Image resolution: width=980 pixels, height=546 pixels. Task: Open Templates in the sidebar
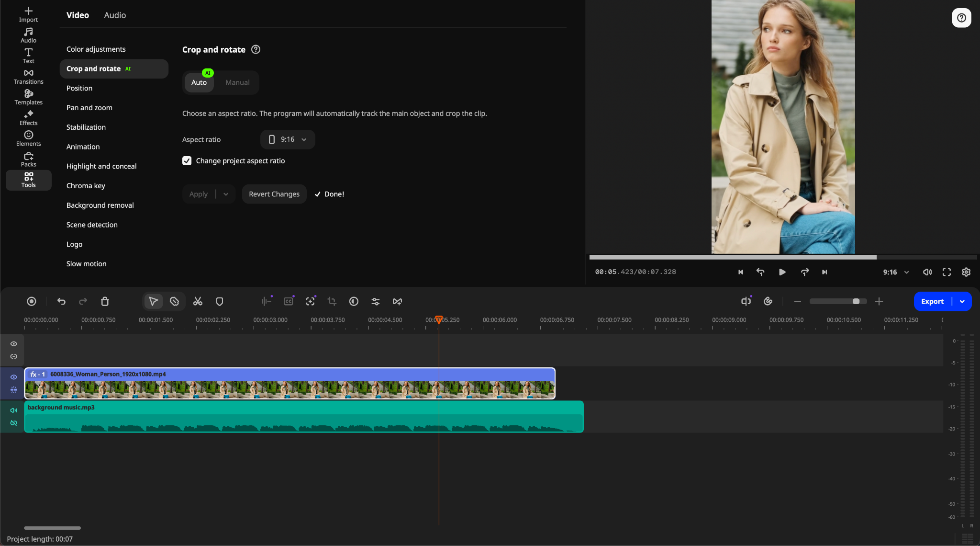click(x=28, y=97)
